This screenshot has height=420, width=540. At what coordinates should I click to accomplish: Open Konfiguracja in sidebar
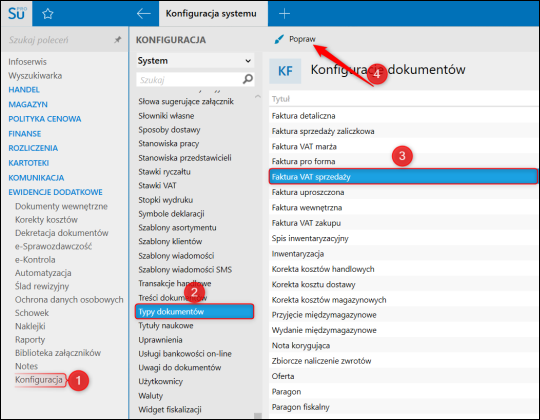click(39, 380)
